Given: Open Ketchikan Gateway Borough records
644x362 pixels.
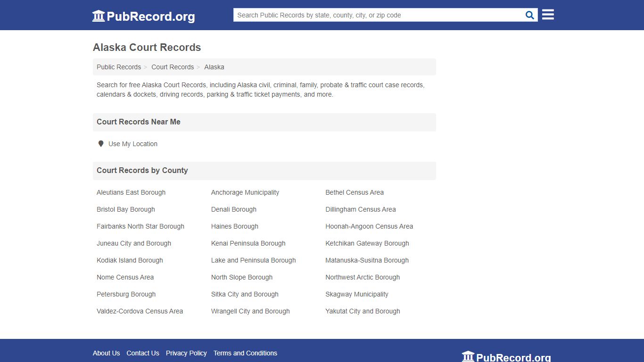Looking at the screenshot, I should (367, 243).
